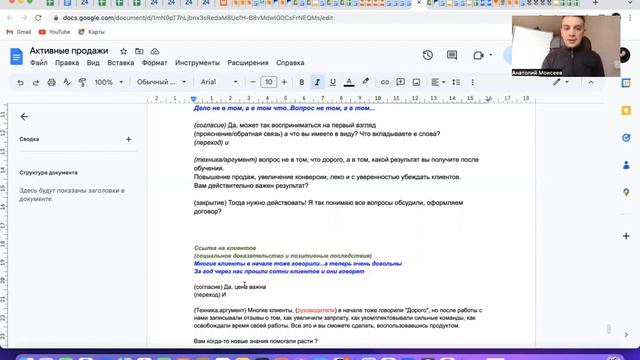640x360 pixels.
Task: Open the paragraph style dropdown
Action: 161,82
